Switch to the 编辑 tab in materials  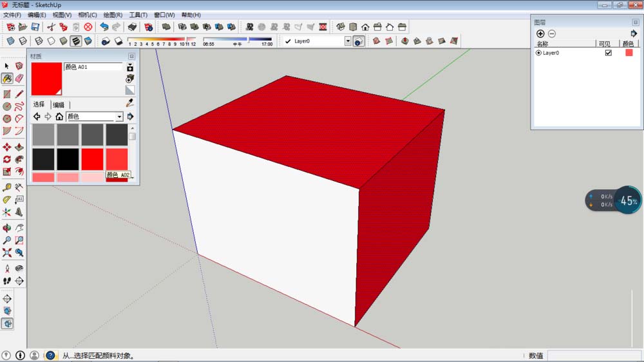[x=59, y=104]
